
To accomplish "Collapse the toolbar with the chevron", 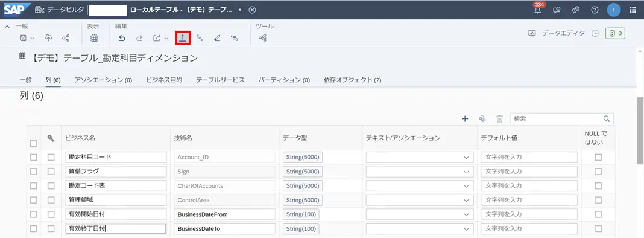I will (7, 27).
